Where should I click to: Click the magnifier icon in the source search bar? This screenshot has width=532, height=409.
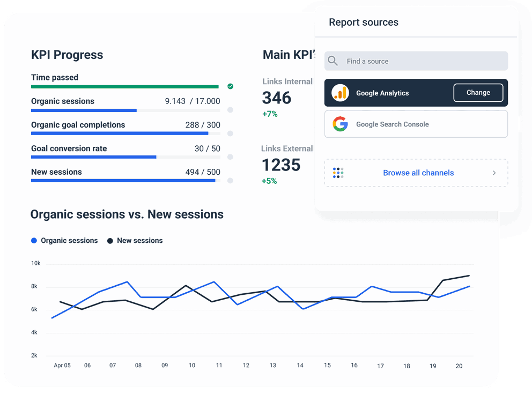tap(332, 61)
